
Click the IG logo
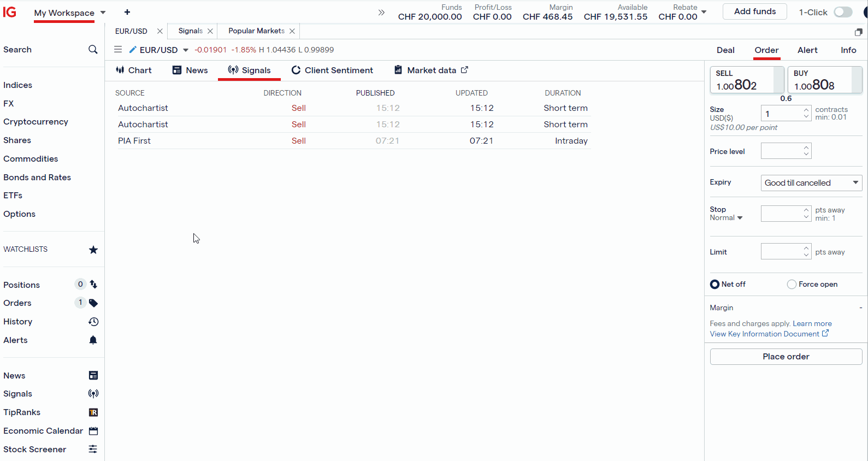(x=10, y=12)
